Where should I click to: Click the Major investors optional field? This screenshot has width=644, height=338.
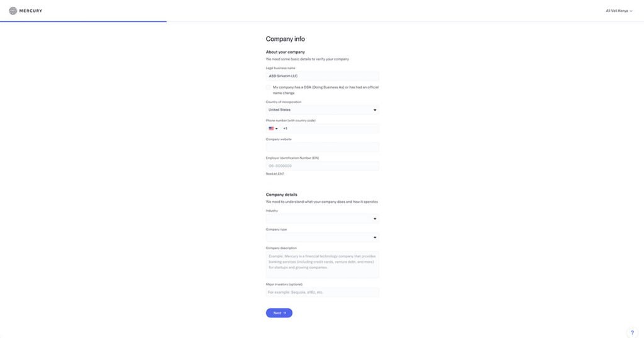click(323, 292)
